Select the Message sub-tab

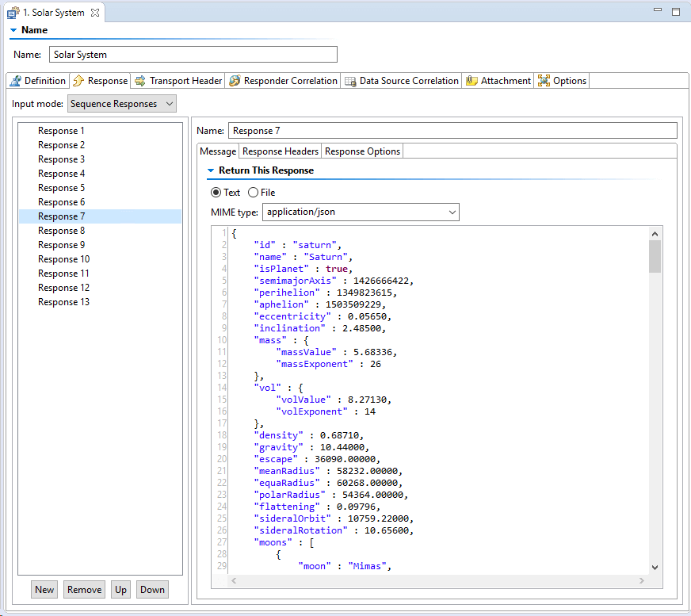(x=218, y=151)
